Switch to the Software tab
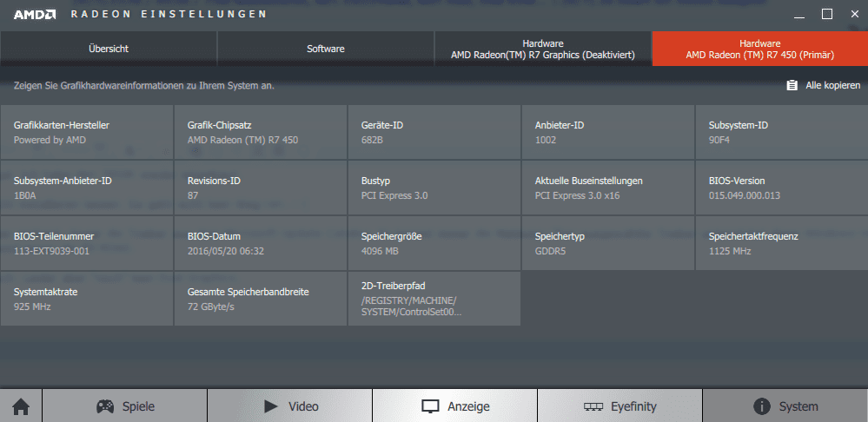The image size is (868, 422). click(326, 49)
